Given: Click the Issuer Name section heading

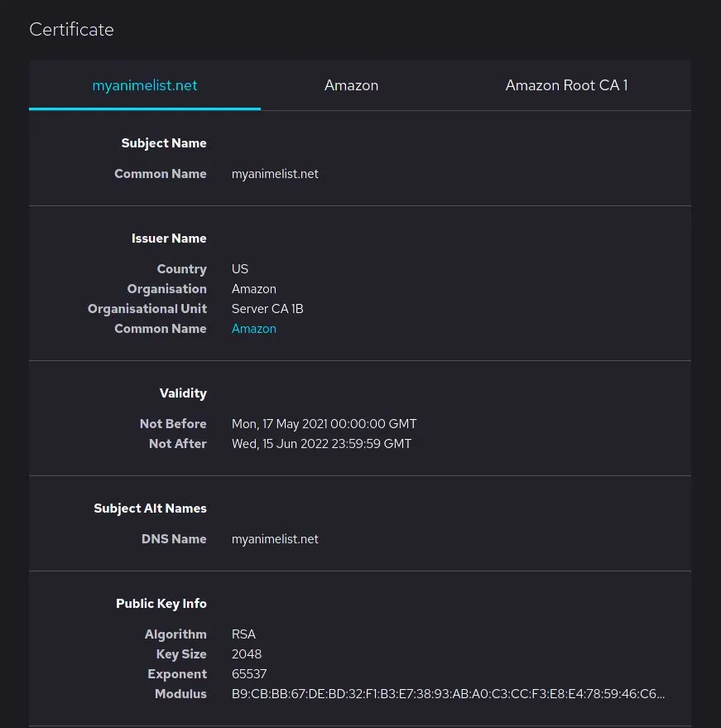Looking at the screenshot, I should click(169, 239).
